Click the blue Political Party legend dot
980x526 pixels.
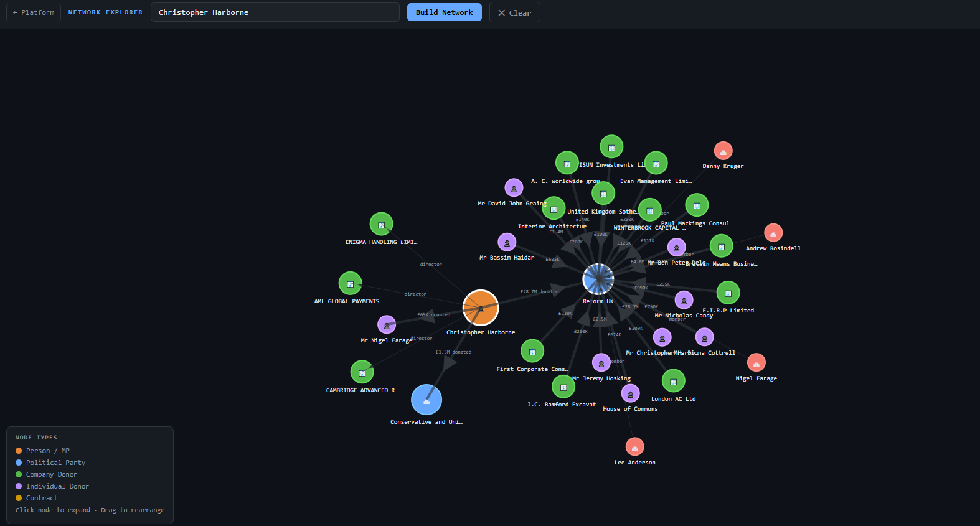(x=19, y=463)
